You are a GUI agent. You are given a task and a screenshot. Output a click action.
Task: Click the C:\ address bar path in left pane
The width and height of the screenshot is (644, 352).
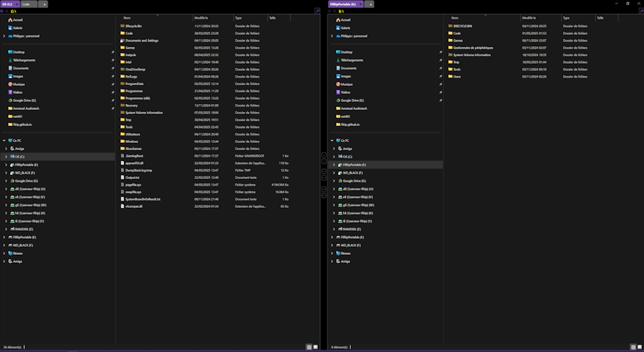pyautogui.click(x=13, y=11)
